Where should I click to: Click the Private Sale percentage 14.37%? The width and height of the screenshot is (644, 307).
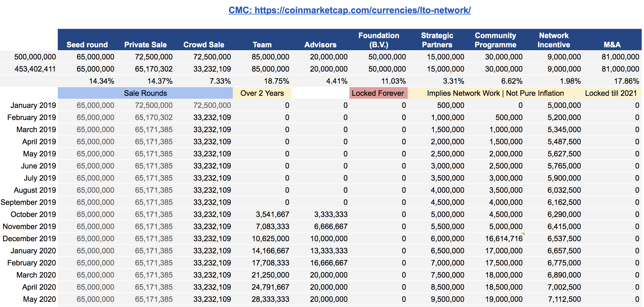click(x=160, y=81)
